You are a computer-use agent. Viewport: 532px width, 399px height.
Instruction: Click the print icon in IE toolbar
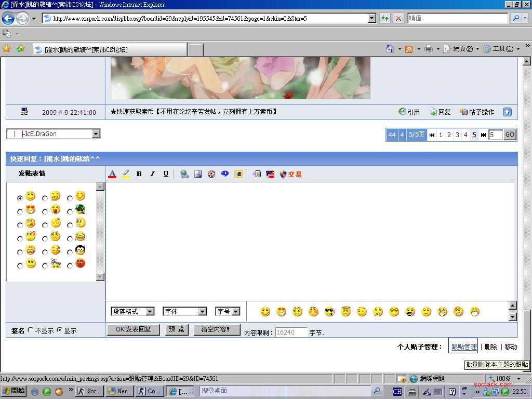[x=428, y=49]
